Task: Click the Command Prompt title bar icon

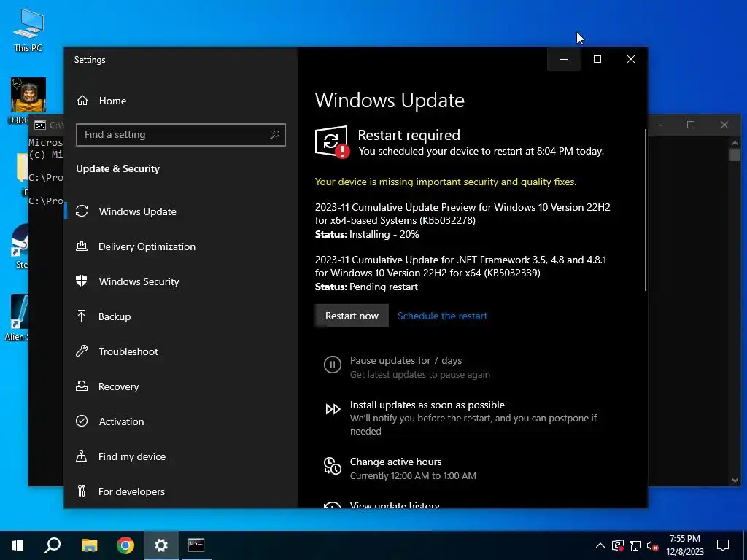Action: pos(40,125)
